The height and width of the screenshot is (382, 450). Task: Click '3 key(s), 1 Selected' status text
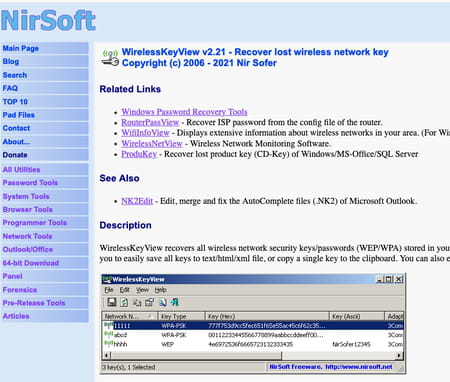129,367
